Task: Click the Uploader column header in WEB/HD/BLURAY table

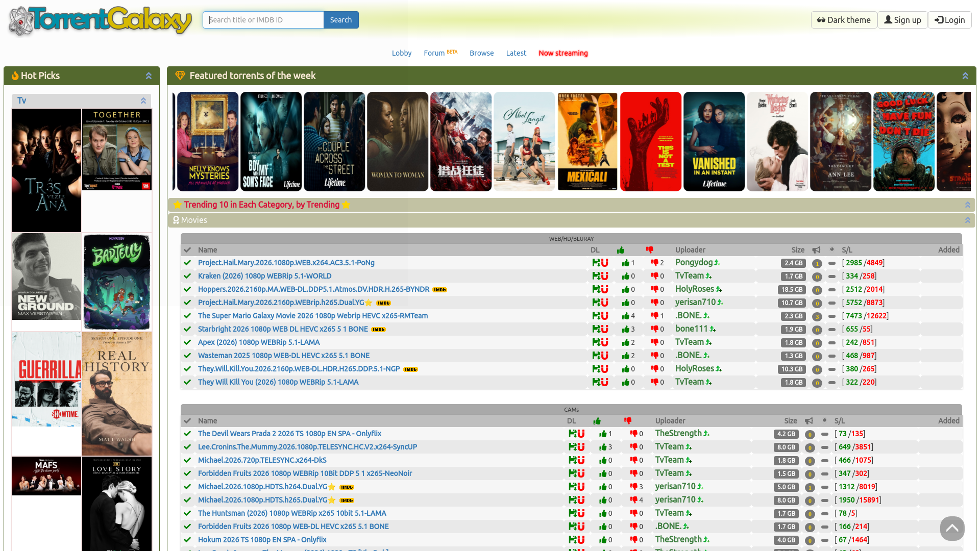Action: click(x=690, y=250)
